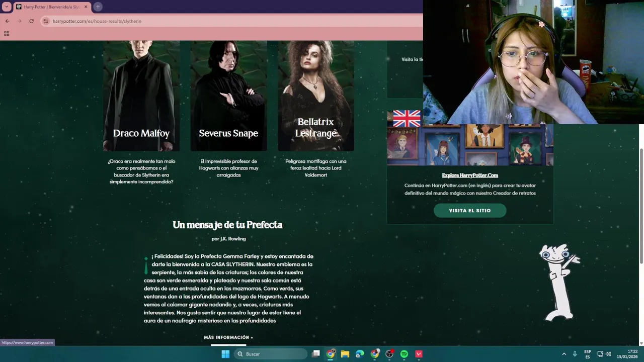Open the second Chrome profile taskbar icon
Image resolution: width=644 pixels, height=362 pixels.
tap(375, 354)
